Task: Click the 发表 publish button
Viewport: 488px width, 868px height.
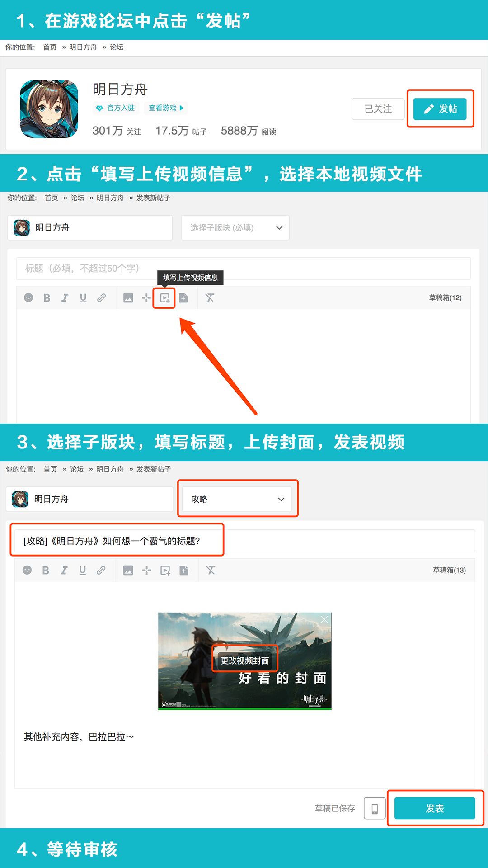Action: pyautogui.click(x=435, y=808)
